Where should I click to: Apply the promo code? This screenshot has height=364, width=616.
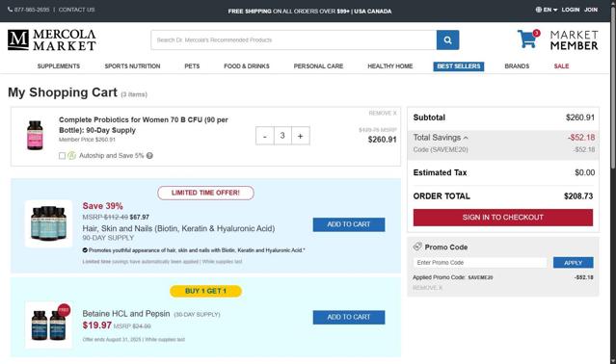pos(574,263)
